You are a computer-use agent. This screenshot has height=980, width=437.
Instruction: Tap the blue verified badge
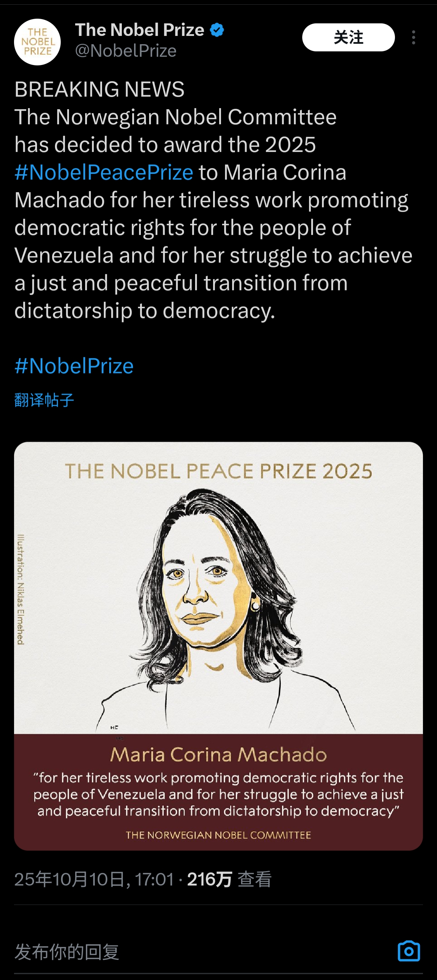coord(217,30)
